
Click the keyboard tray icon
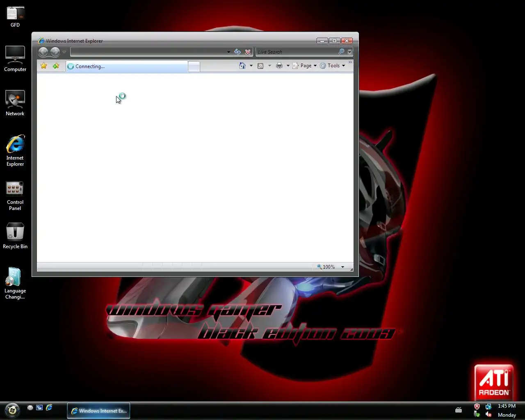[459, 410]
